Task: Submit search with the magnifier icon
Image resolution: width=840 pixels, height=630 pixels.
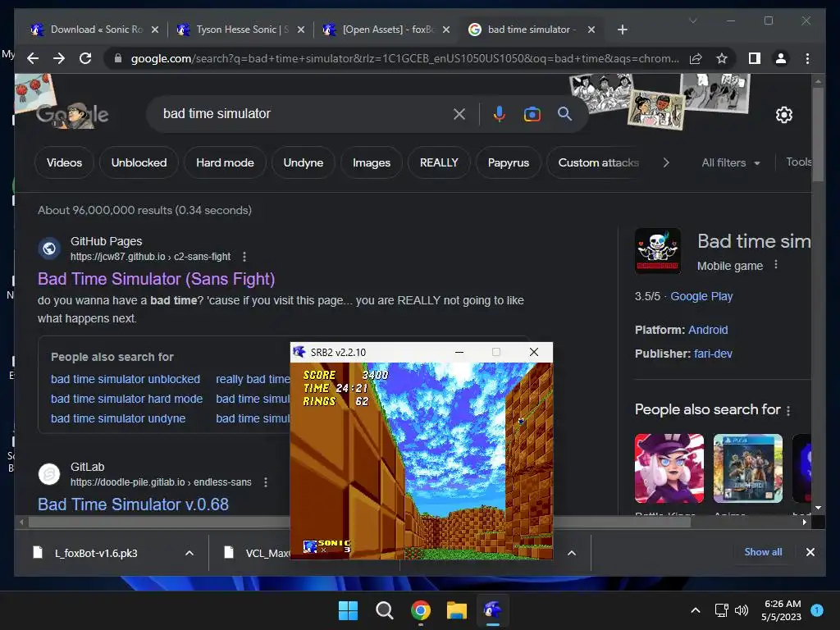Action: 564,113
